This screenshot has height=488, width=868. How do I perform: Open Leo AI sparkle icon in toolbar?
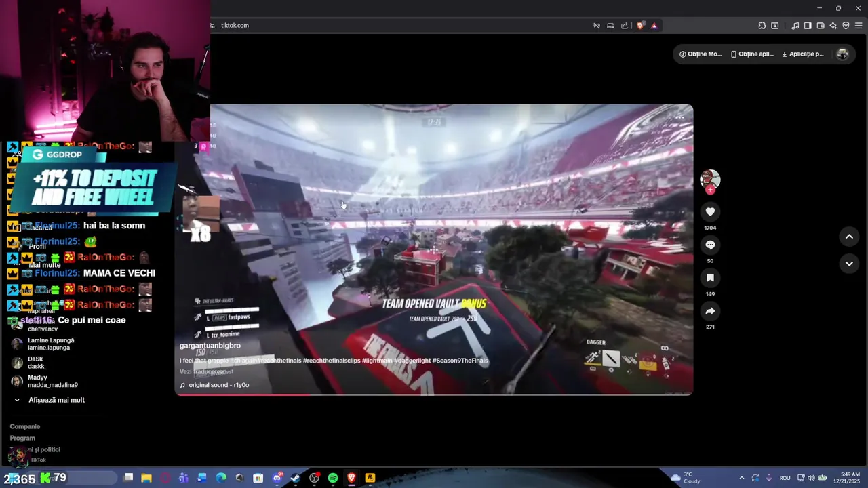coord(833,26)
